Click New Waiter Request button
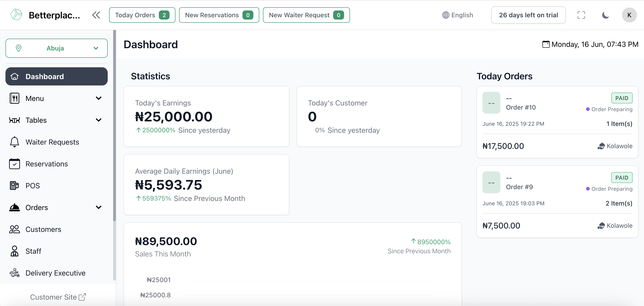The image size is (644, 306). click(306, 15)
